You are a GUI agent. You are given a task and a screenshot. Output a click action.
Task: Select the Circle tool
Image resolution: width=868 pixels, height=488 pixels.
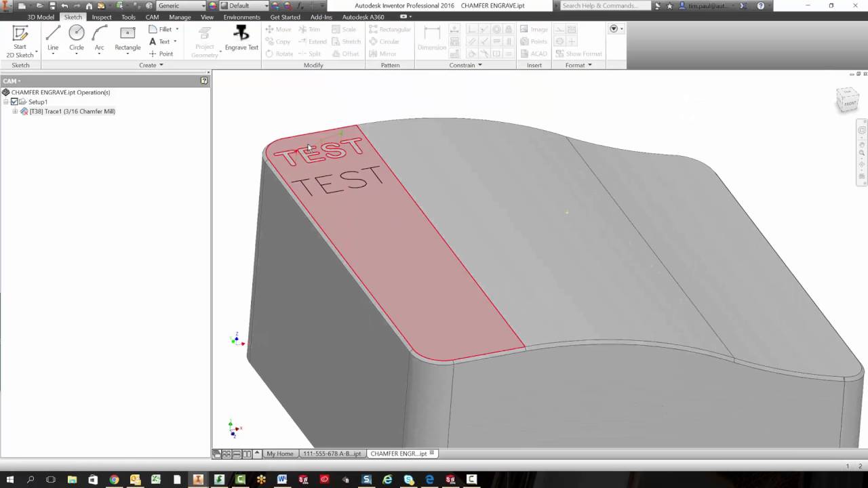pos(77,39)
